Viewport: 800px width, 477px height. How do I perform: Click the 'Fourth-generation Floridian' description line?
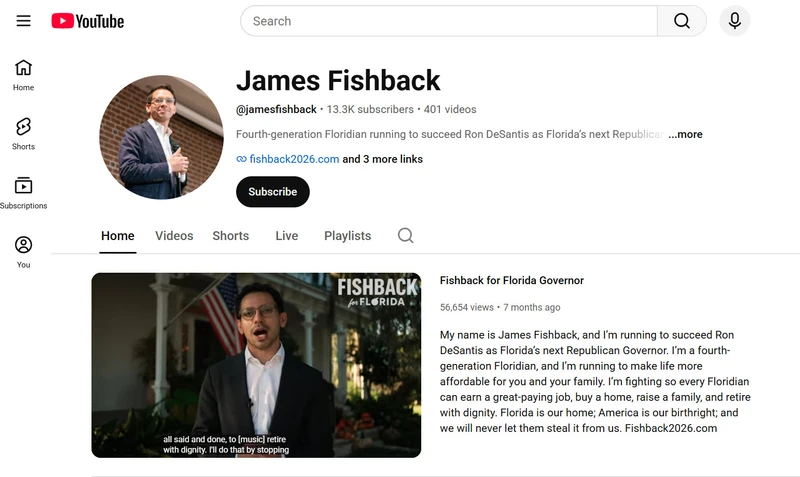452,134
